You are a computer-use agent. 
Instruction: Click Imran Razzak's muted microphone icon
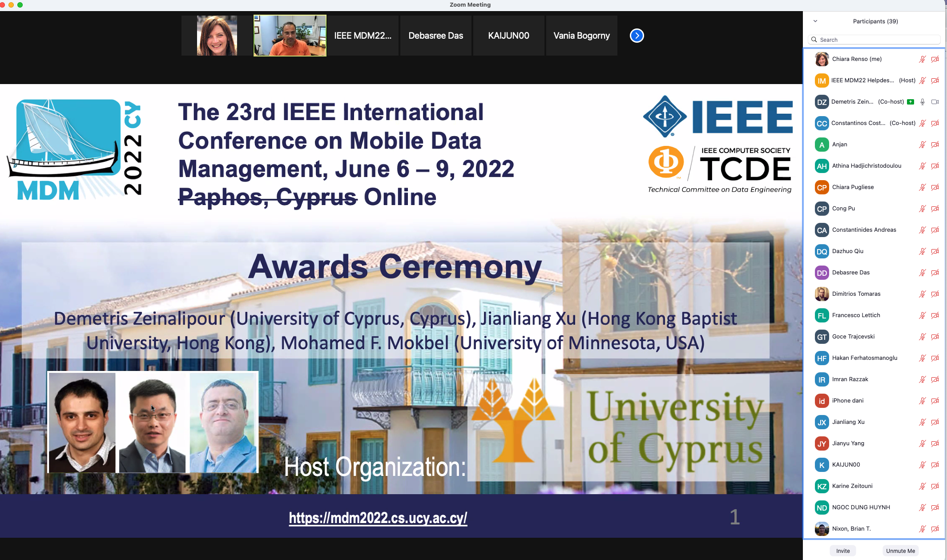[x=923, y=379]
